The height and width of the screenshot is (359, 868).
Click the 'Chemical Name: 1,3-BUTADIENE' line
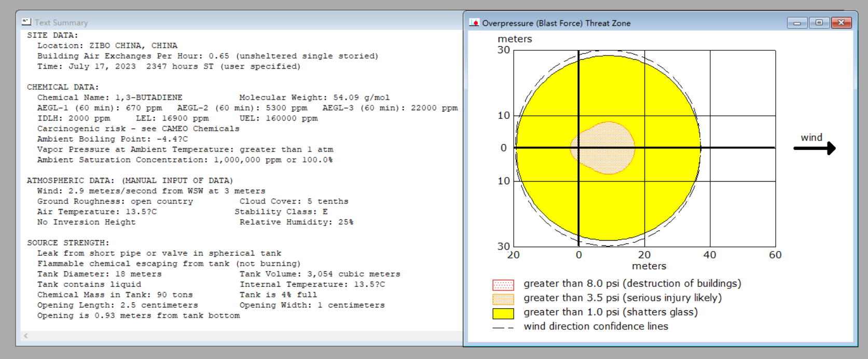pyautogui.click(x=109, y=98)
